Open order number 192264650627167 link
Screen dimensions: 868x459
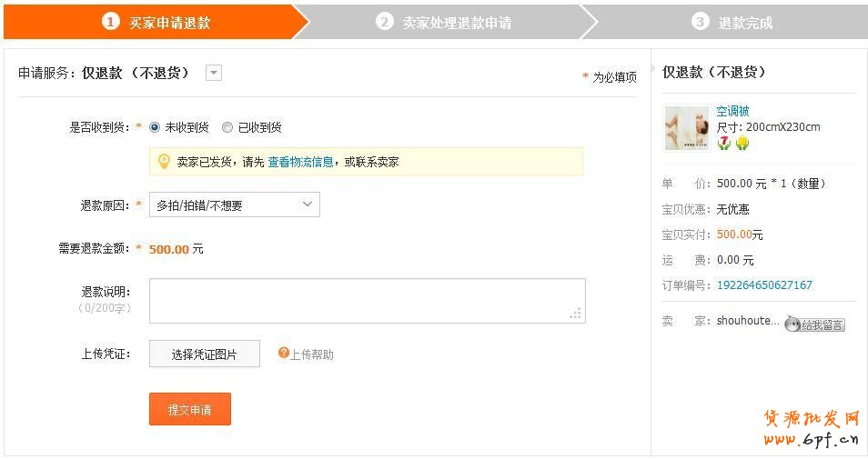(764, 284)
